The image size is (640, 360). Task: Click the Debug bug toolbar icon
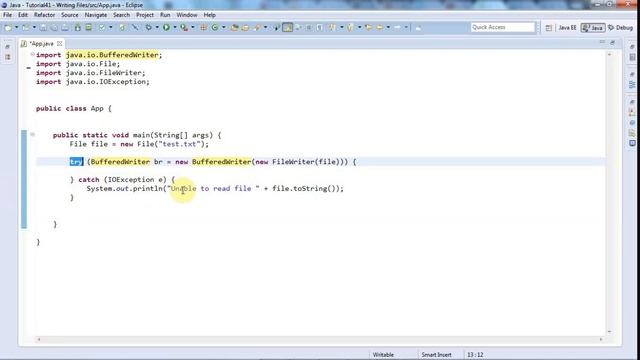point(149,28)
